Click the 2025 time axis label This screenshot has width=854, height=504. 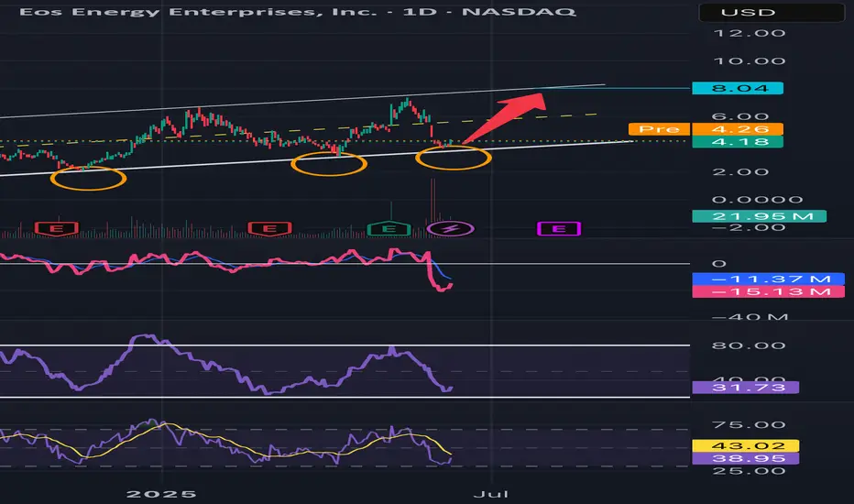tap(161, 494)
